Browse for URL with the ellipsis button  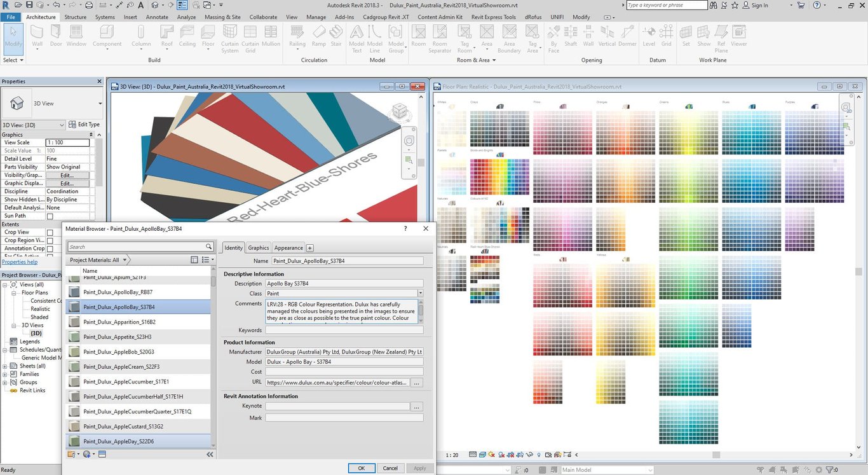tap(417, 383)
